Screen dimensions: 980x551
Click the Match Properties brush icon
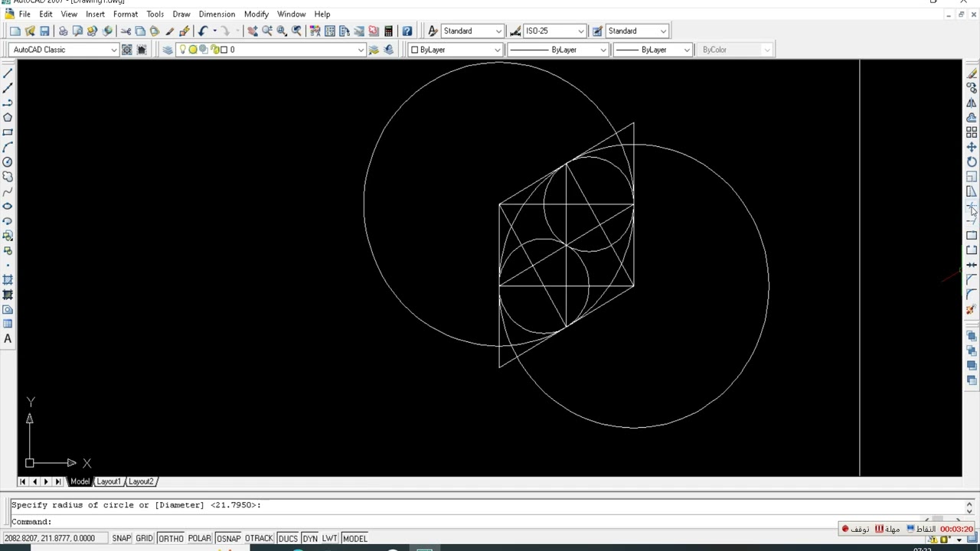pos(185,31)
